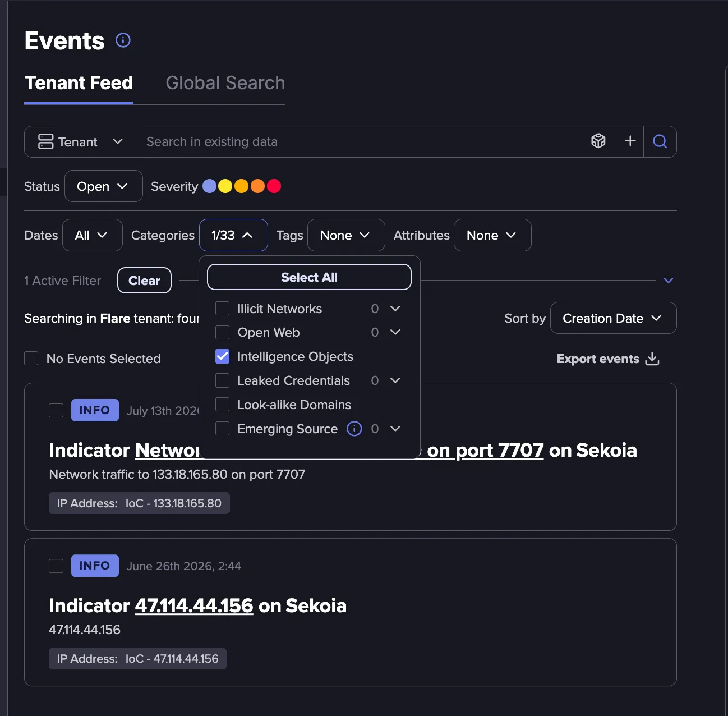The width and height of the screenshot is (728, 716).
Task: Switch to the Global Search tab
Action: click(x=225, y=83)
